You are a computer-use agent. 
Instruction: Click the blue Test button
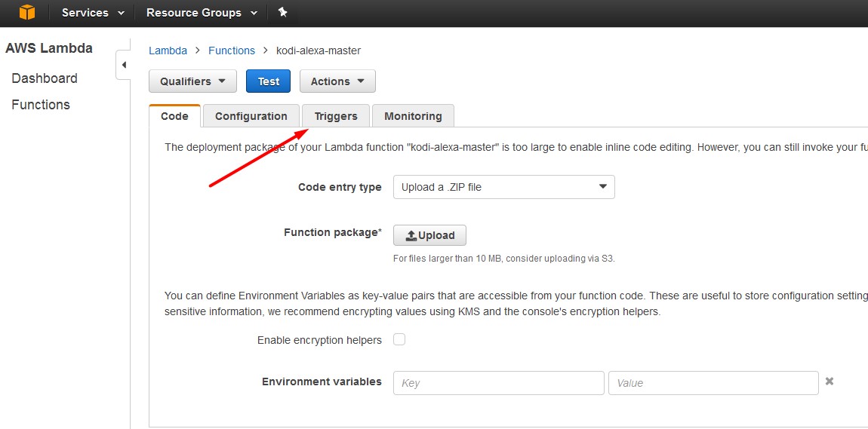point(269,81)
